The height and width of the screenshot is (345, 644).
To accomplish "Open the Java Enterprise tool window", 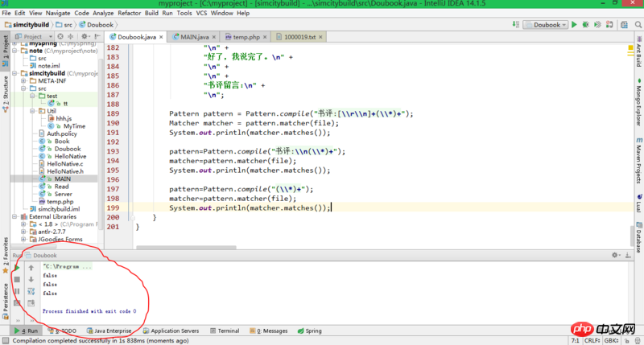I will coord(109,331).
